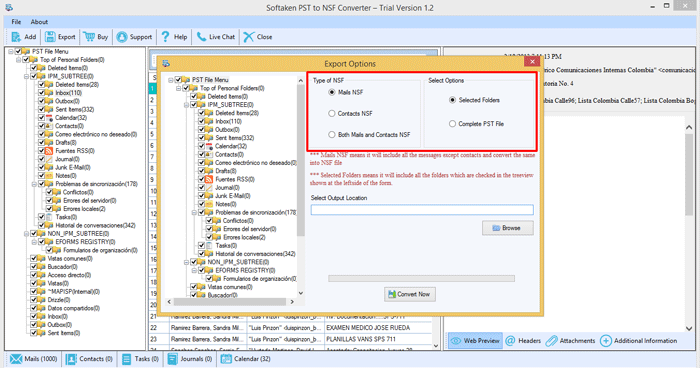700x368 pixels.
Task: Click the Notes icon in main tree
Action: point(49,176)
